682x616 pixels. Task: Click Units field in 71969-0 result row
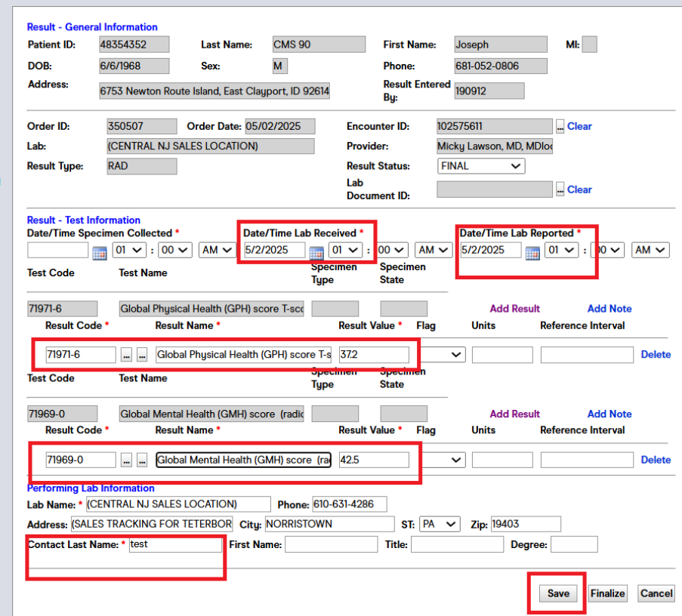(x=502, y=460)
